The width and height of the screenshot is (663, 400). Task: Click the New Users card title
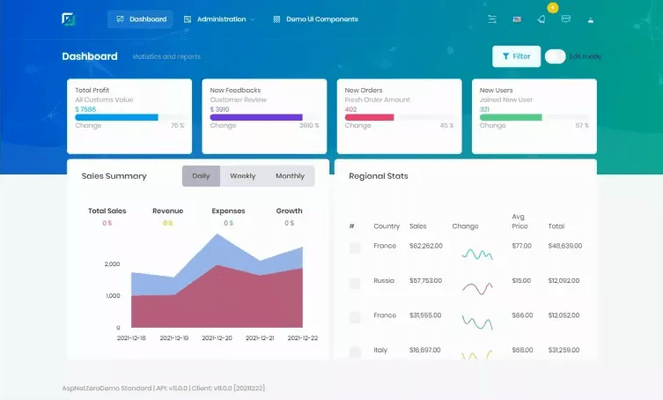click(496, 90)
